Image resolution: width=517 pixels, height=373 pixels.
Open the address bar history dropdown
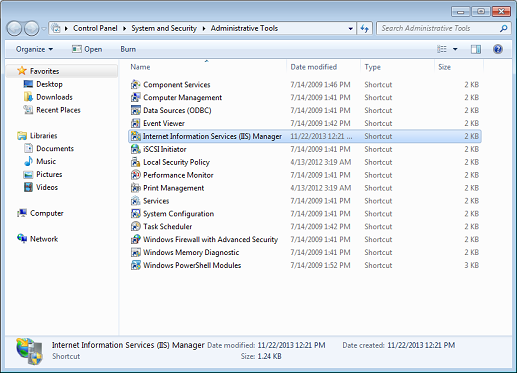(350, 29)
